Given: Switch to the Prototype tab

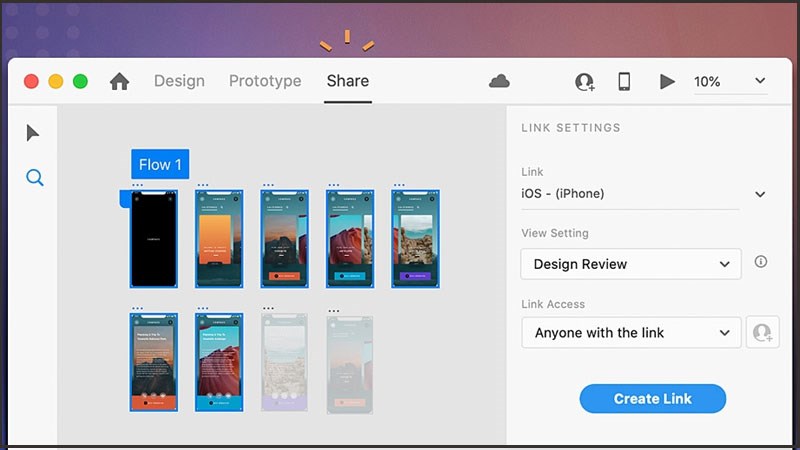Looking at the screenshot, I should tap(265, 81).
